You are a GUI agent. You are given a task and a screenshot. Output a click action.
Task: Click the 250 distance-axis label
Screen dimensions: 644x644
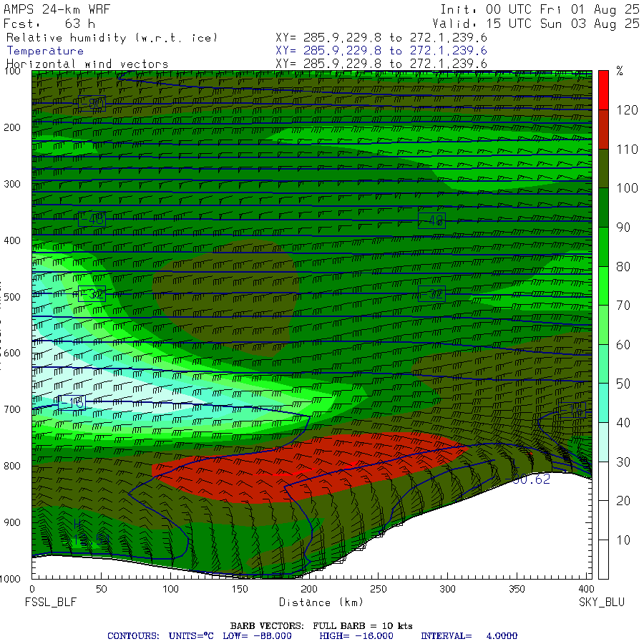[378, 589]
